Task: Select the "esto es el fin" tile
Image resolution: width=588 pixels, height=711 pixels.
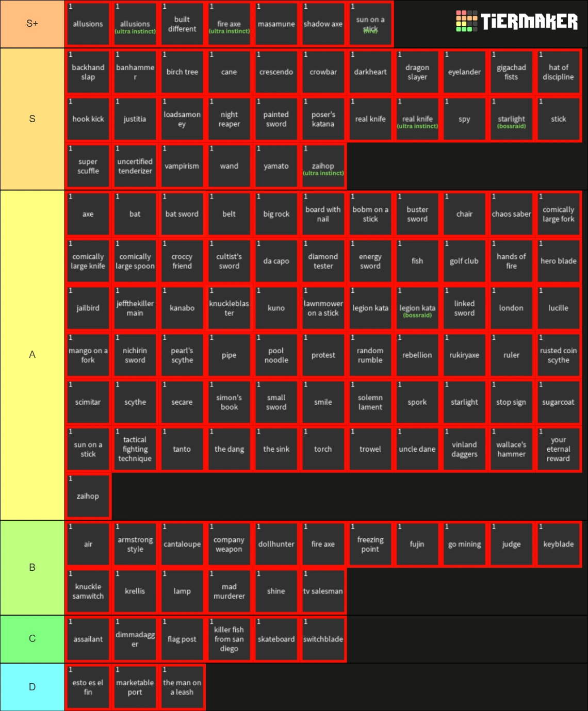Action: (88, 687)
